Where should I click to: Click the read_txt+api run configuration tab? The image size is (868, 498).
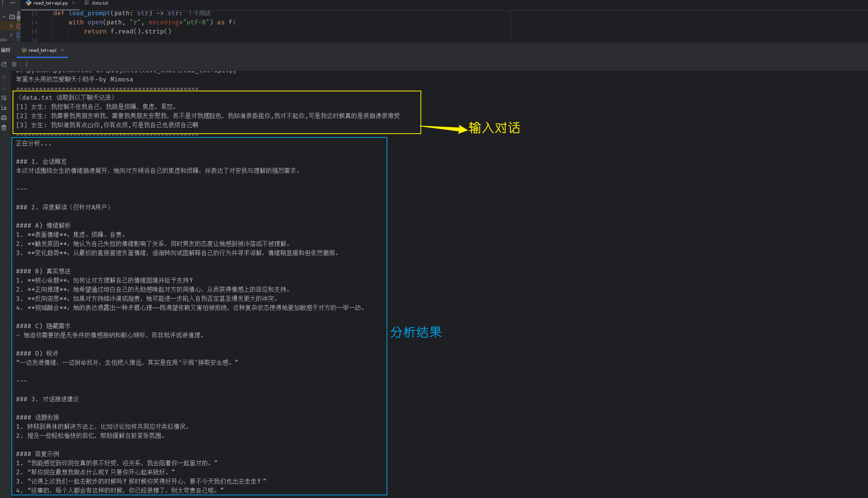42,50
